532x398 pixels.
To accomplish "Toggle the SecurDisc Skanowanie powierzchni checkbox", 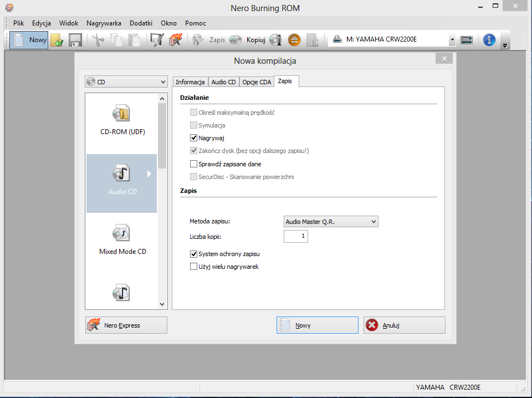I will click(193, 177).
